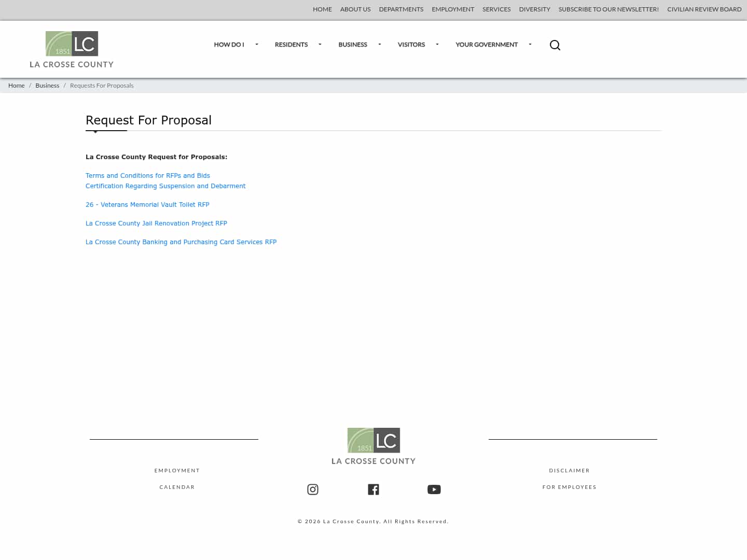This screenshot has height=560, width=747.
Task: Select DEPARTMENTS in the top bar
Action: pos(401,9)
